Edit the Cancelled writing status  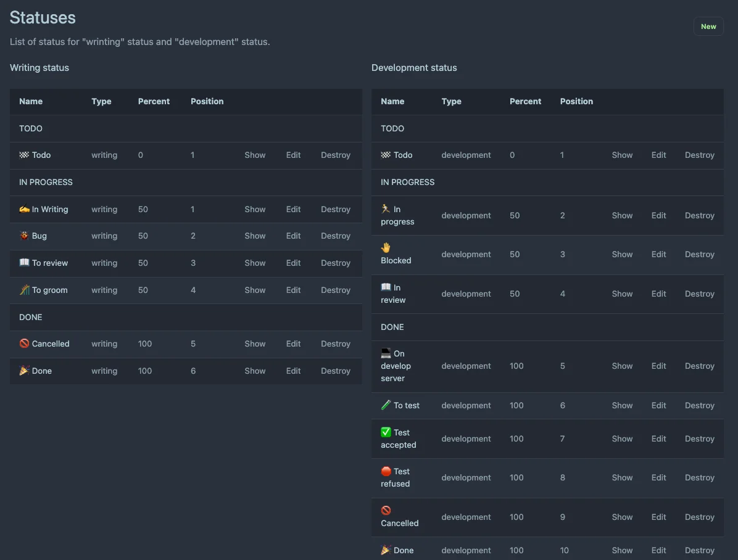point(293,344)
